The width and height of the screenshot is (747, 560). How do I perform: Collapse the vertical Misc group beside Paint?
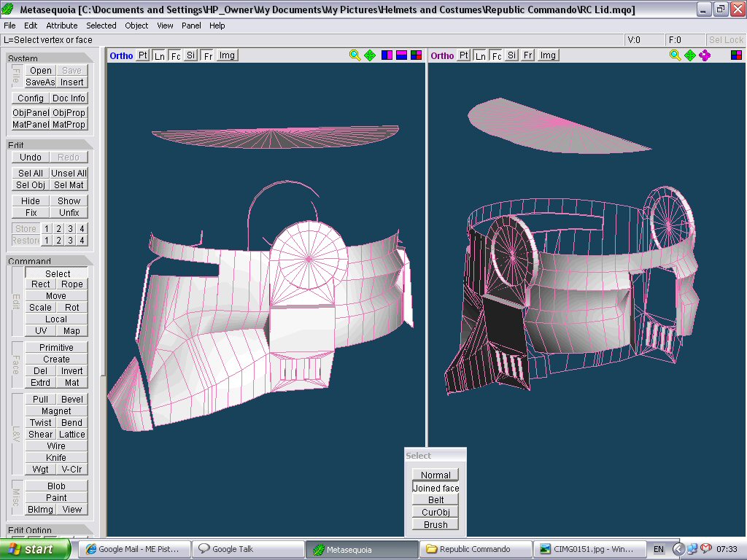pyautogui.click(x=16, y=497)
